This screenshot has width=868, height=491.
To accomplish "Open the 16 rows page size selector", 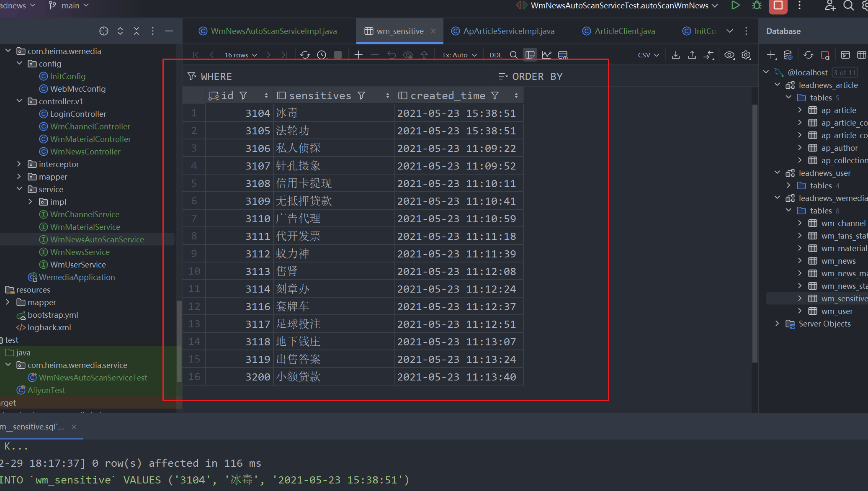I will [240, 55].
